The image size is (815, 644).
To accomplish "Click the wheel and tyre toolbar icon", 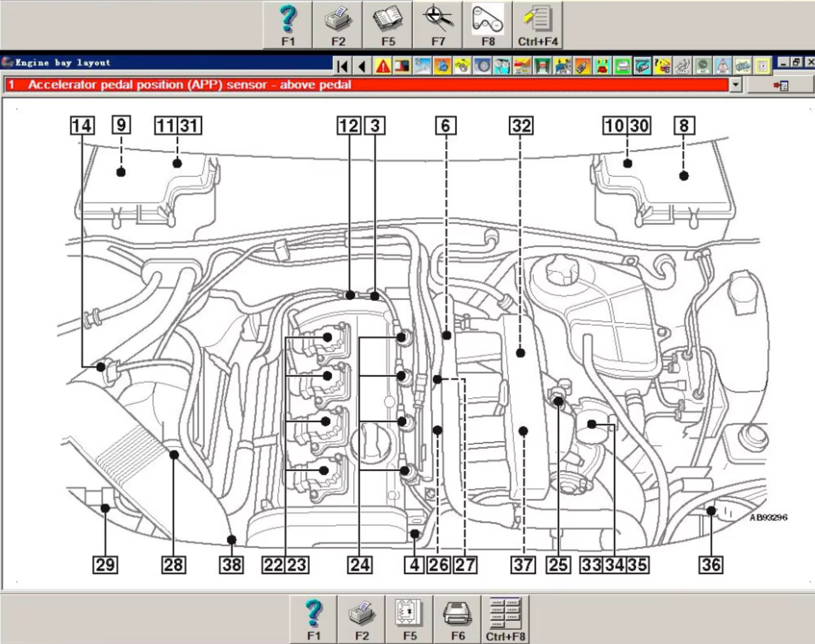I will (x=483, y=67).
